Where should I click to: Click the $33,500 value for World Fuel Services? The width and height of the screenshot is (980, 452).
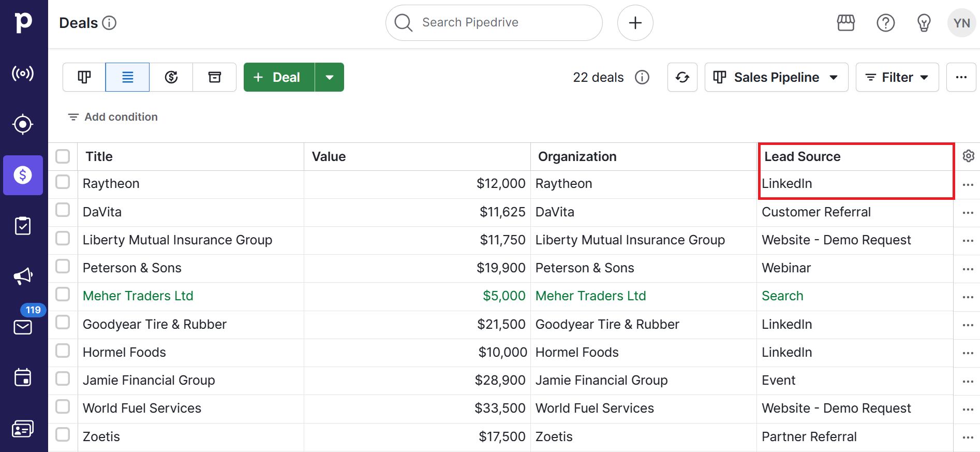coord(500,408)
